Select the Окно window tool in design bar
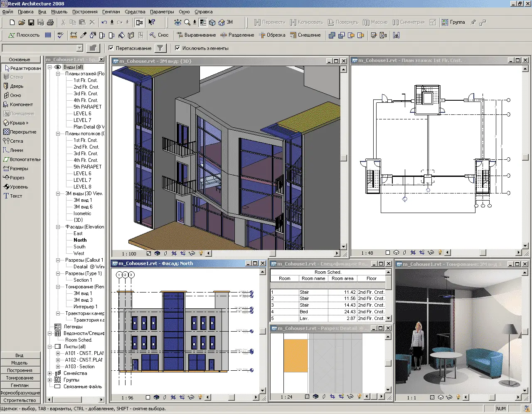The height and width of the screenshot is (414, 532). [x=12, y=95]
